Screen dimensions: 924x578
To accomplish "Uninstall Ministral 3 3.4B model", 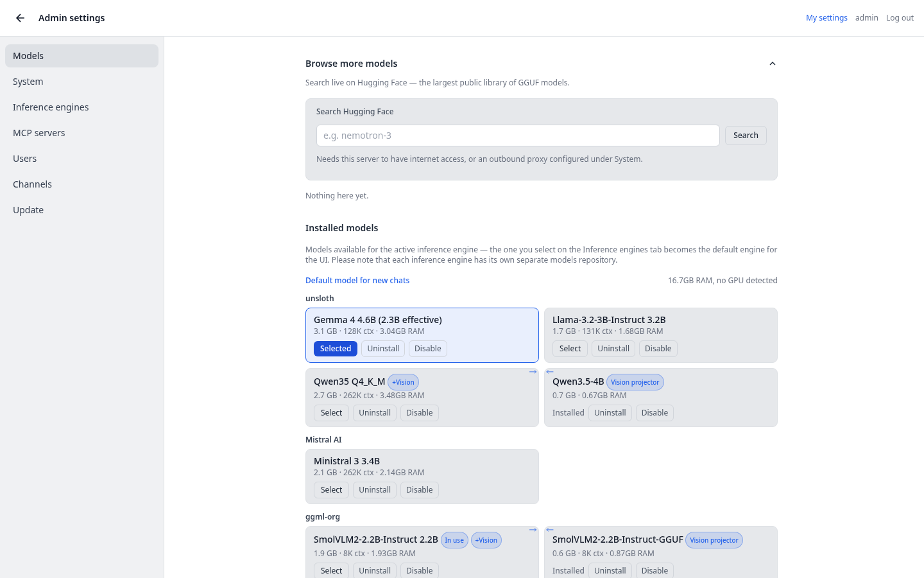I will pyautogui.click(x=375, y=490).
